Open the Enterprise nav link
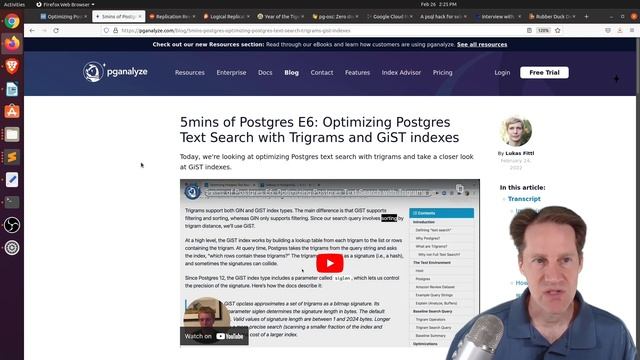The width and height of the screenshot is (640, 360). [x=231, y=72]
